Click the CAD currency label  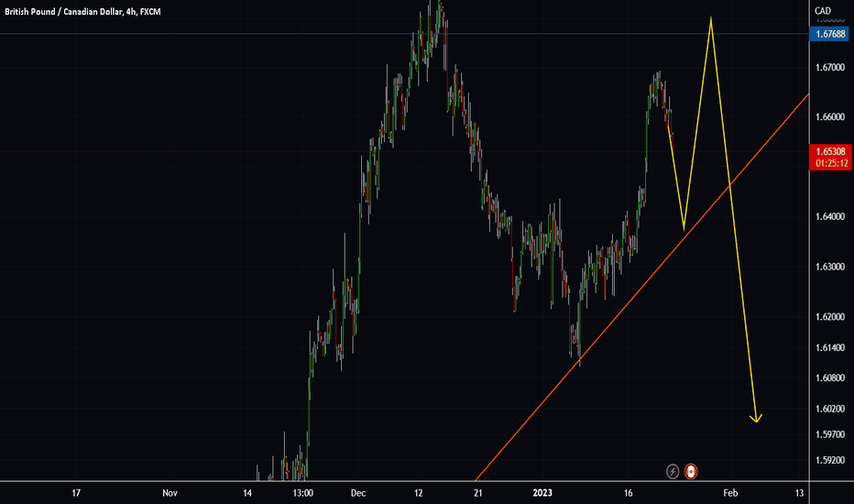(823, 11)
